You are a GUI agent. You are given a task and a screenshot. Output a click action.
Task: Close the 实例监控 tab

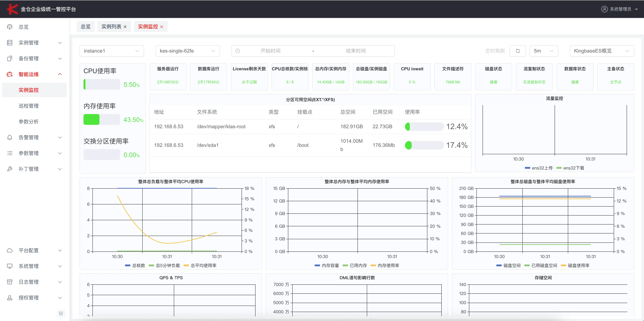[x=162, y=27]
